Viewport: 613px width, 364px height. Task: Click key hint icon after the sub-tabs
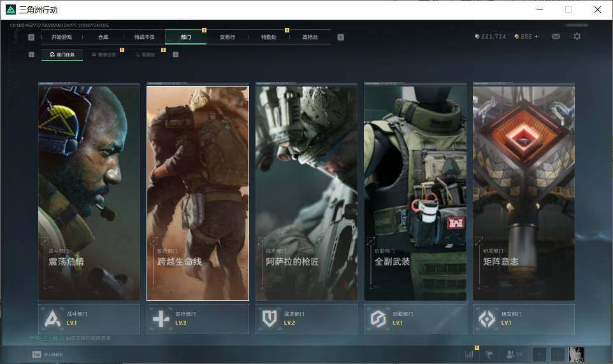click(x=175, y=55)
